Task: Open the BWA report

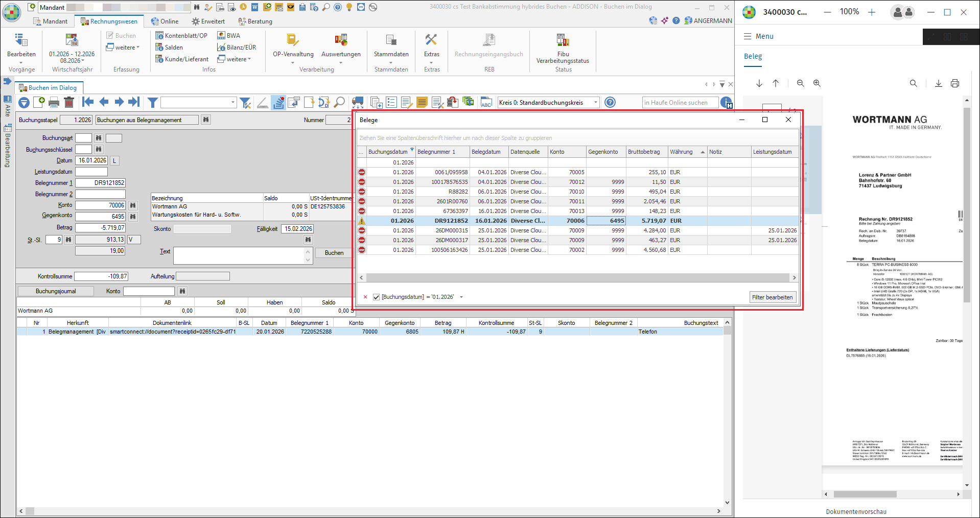Action: click(x=229, y=35)
